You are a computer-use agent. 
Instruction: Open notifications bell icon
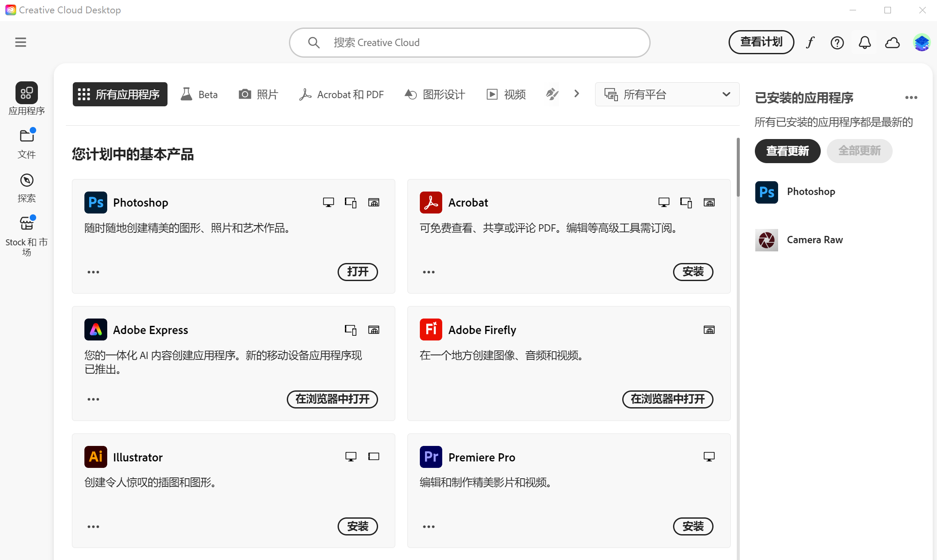click(x=865, y=43)
